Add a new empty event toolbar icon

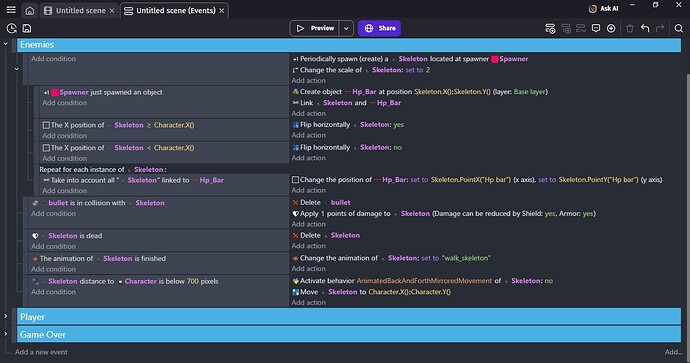(x=550, y=28)
